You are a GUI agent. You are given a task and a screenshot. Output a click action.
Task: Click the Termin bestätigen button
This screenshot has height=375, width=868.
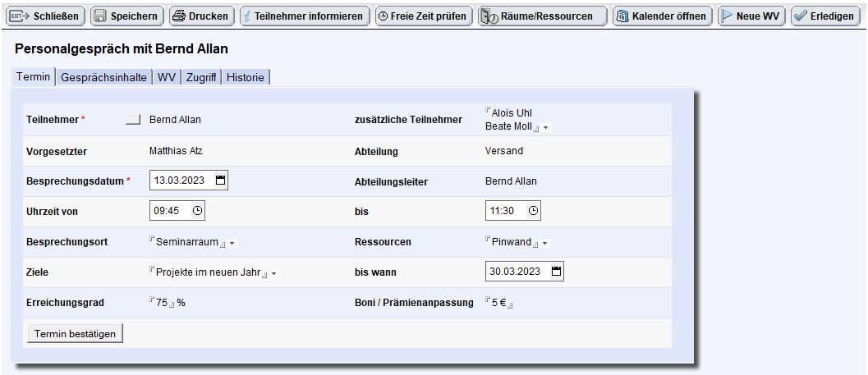[75, 333]
